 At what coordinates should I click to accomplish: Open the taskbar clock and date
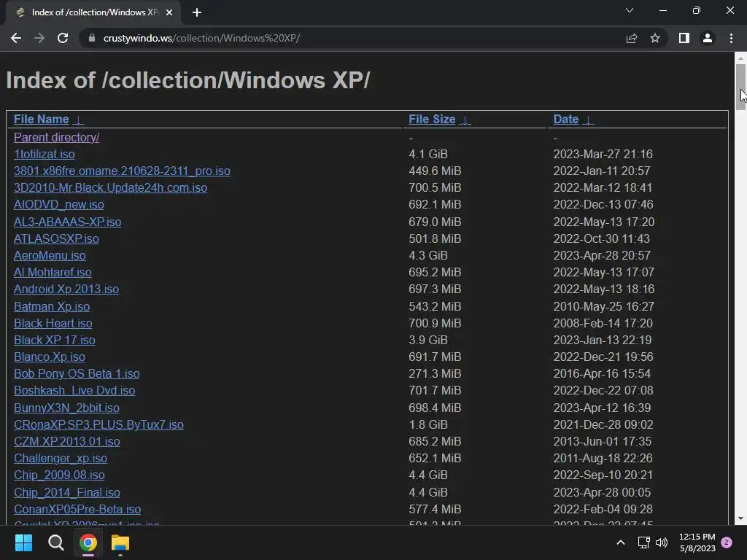697,542
